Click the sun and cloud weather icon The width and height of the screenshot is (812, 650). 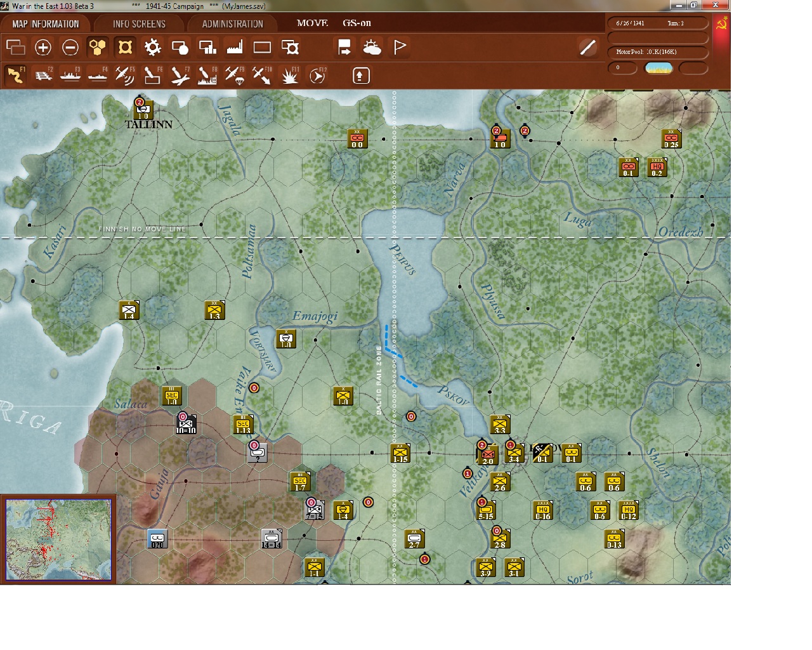click(x=372, y=47)
